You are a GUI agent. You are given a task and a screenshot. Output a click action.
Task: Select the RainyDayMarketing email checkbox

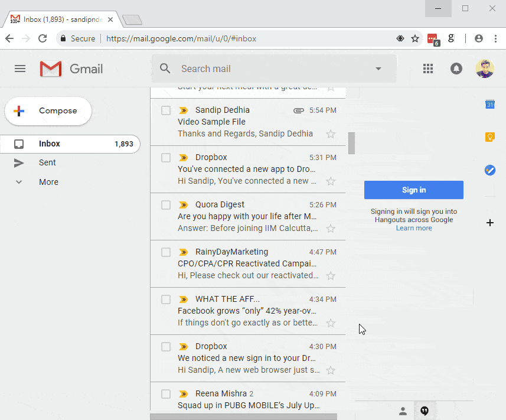pos(166,252)
